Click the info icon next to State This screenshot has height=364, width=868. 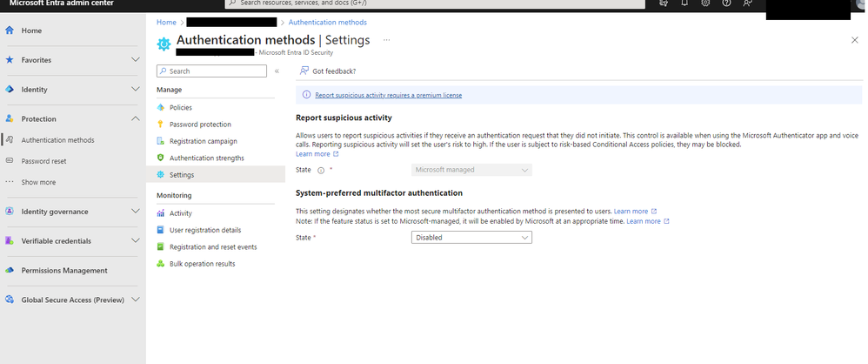coord(321,170)
